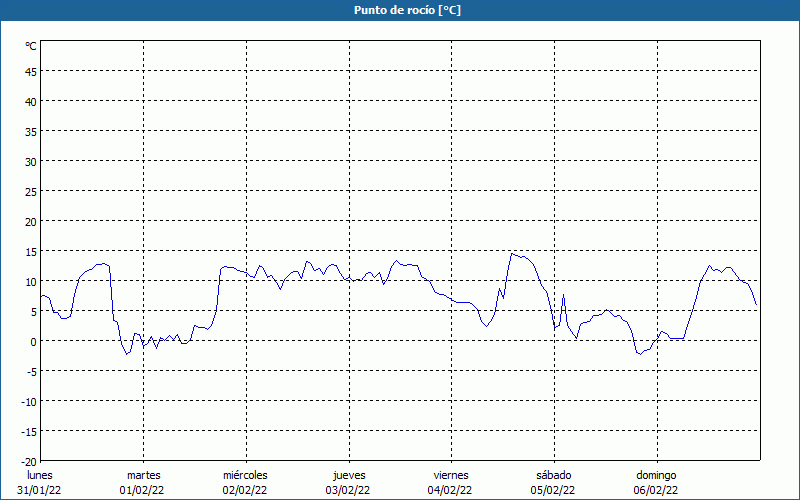Viewport: 800px width, 500px height.
Task: Click the 02/02/22 date label
Action: 245,490
